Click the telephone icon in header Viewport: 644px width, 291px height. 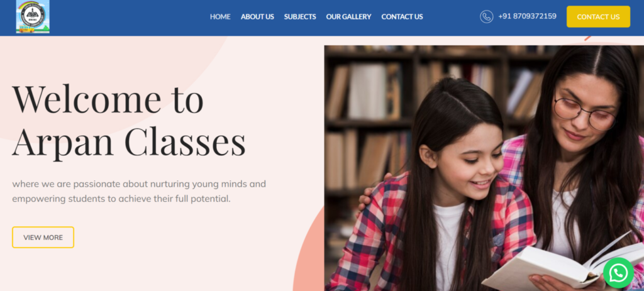(486, 16)
